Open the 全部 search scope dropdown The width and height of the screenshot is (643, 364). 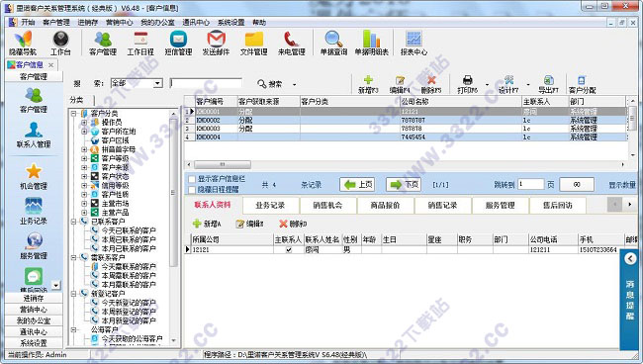click(157, 84)
